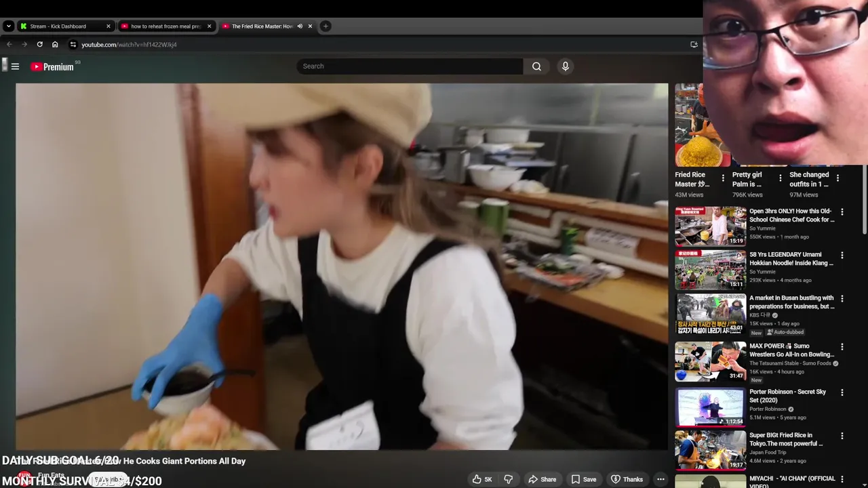The width and height of the screenshot is (868, 488).
Task: Mute the Fried Rice Master tab audio
Action: coord(300,26)
